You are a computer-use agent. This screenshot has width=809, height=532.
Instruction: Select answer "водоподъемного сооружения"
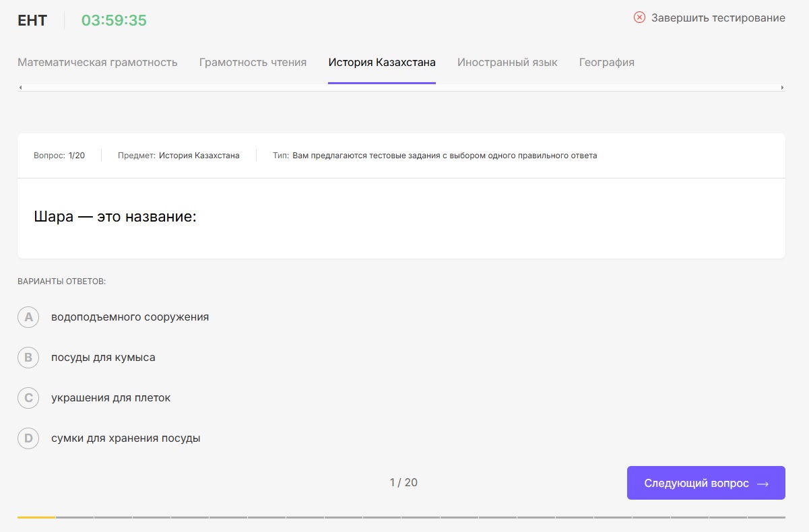(130, 317)
